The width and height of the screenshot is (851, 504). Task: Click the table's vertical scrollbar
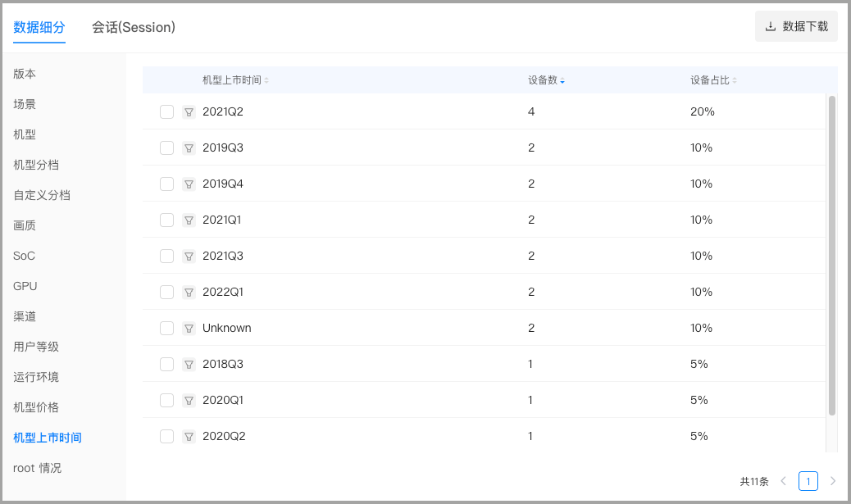(832, 254)
